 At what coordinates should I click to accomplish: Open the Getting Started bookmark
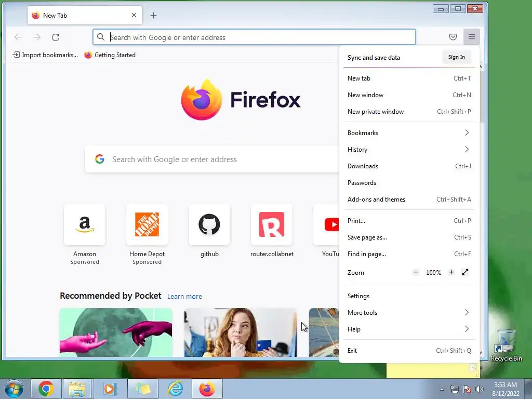(x=110, y=55)
